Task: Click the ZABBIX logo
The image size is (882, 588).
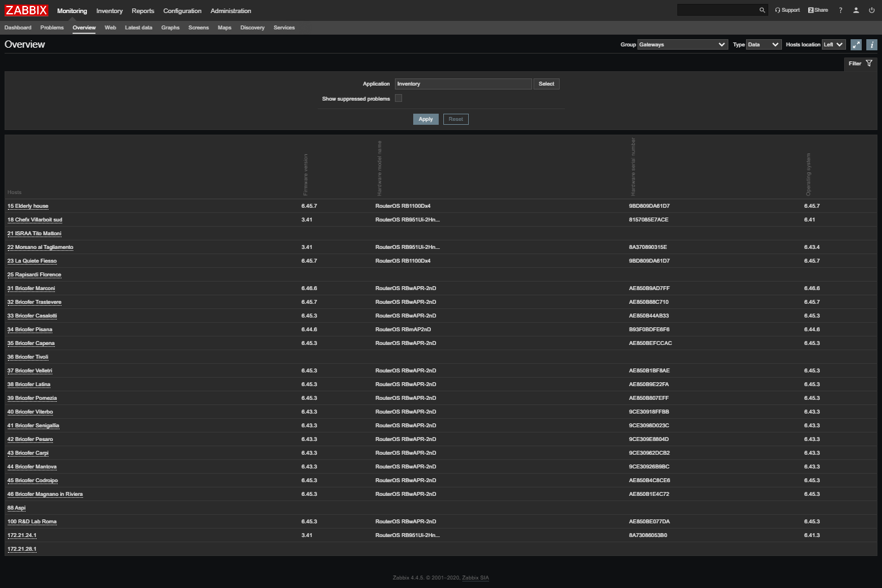Action: coord(27,10)
